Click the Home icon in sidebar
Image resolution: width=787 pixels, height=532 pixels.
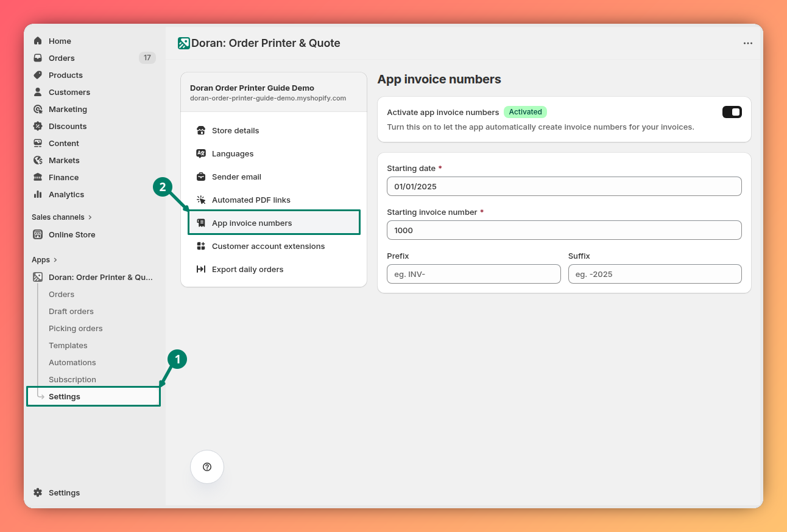[x=38, y=41]
